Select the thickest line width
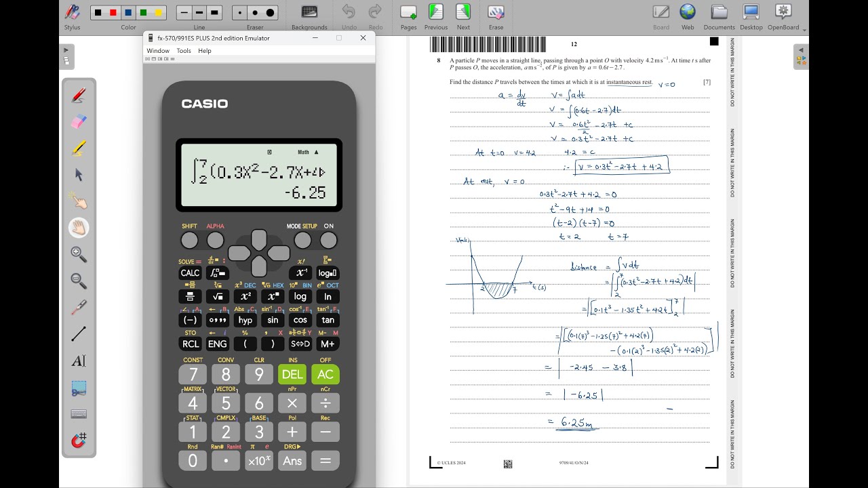 [215, 13]
